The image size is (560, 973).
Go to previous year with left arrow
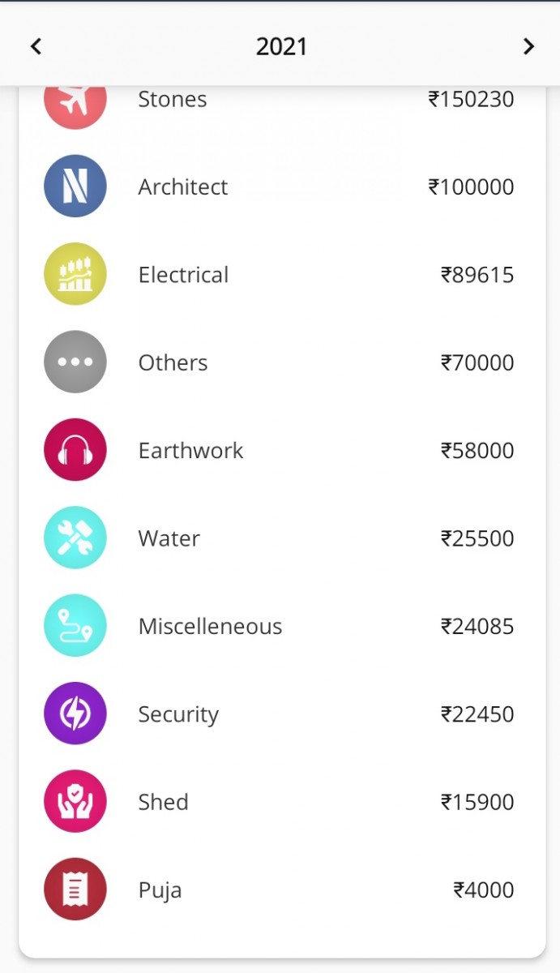36,46
